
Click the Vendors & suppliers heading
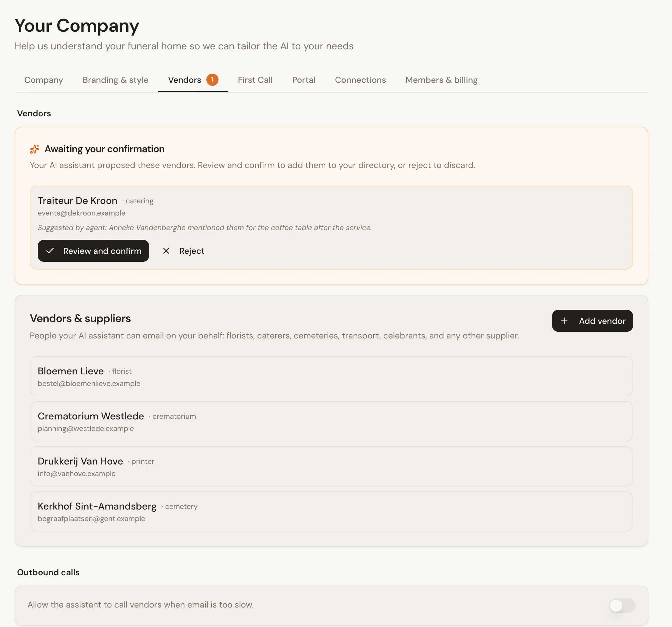point(80,318)
